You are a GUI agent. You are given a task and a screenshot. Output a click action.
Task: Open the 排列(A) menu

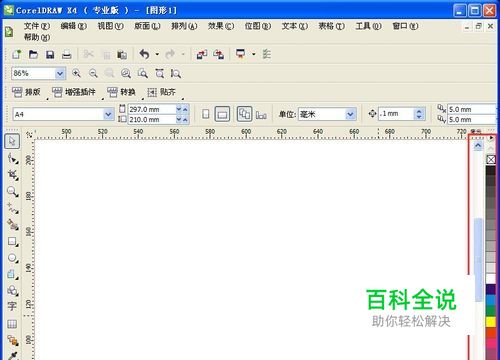[184, 26]
